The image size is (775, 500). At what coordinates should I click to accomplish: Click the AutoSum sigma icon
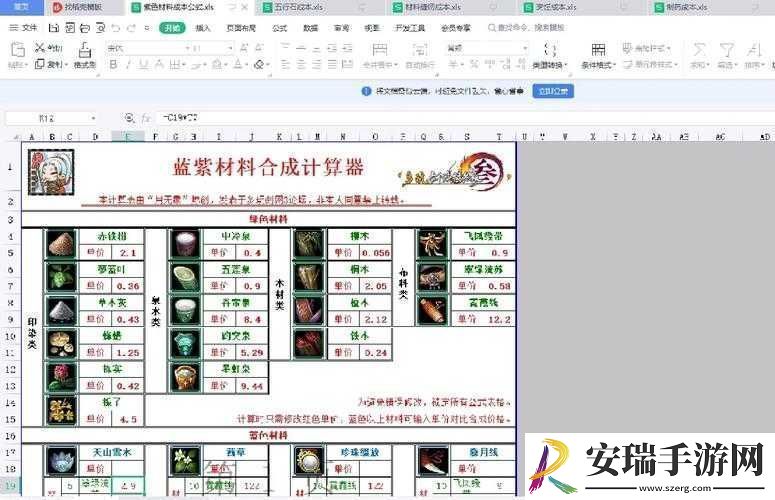click(699, 49)
